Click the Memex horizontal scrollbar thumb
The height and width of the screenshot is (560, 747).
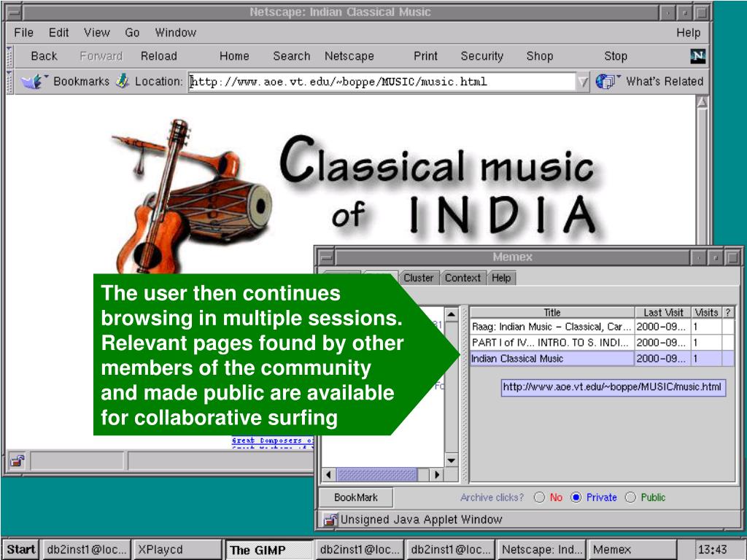[x=376, y=475]
